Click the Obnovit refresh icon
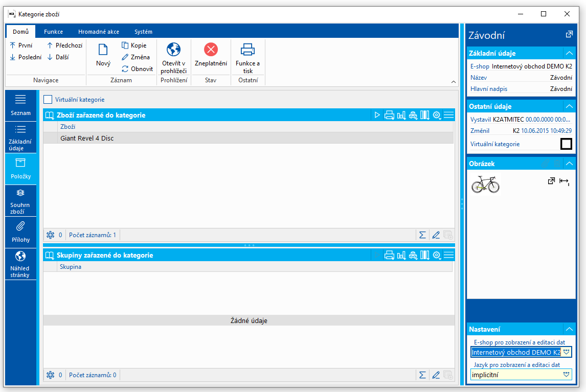This screenshot has height=392, width=586. click(125, 69)
